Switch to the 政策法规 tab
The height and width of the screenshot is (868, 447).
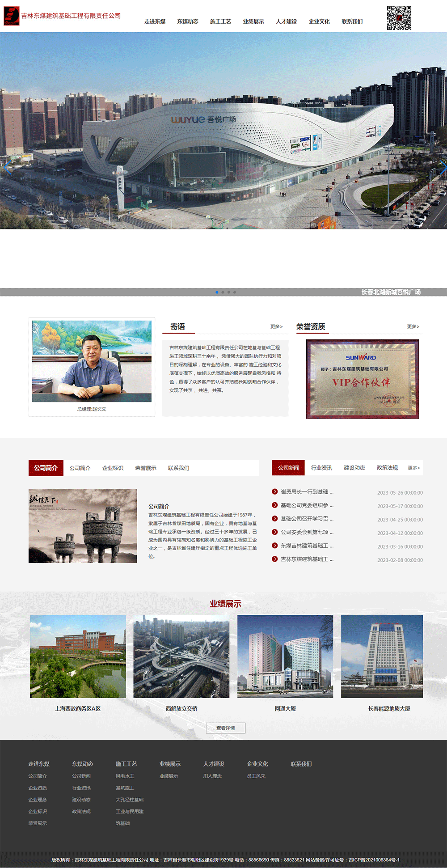387,468
